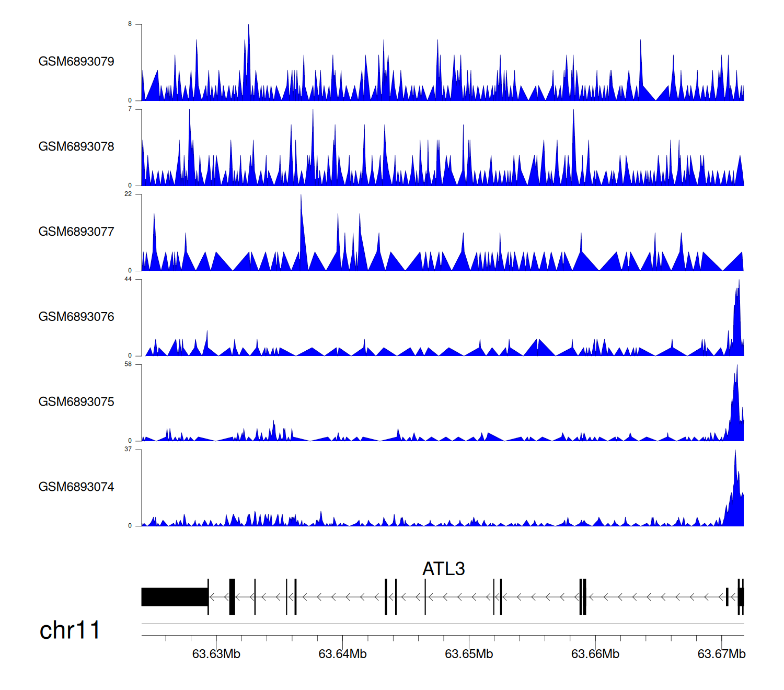Screen dimensions: 784x690
Task: Click the GSM6893079 track label
Action: 76,62
